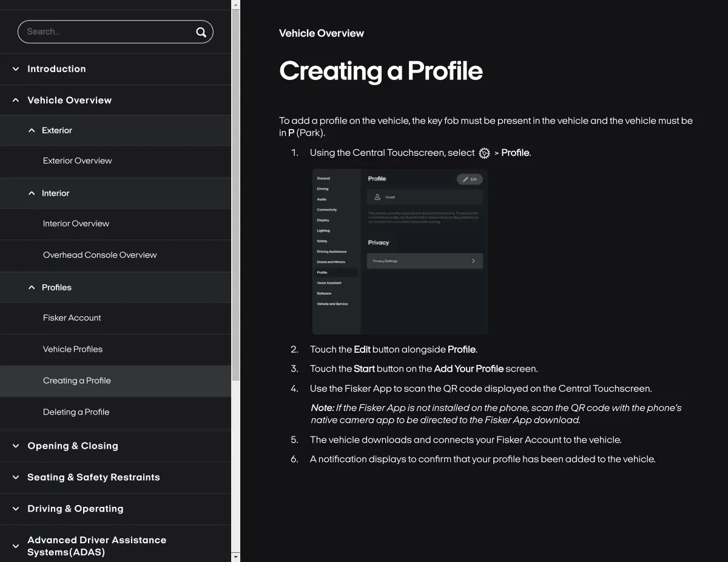
Task: Go to Interior Overview page
Action: coord(76,224)
